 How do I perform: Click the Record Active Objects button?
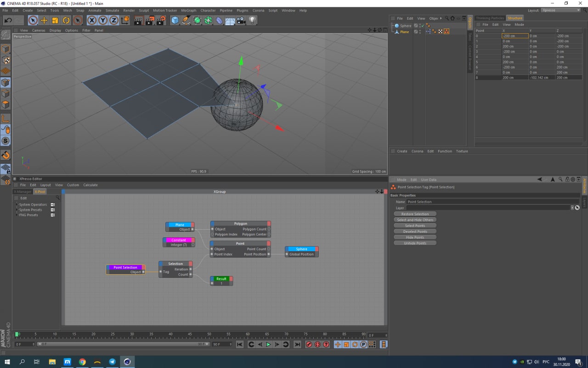click(309, 345)
